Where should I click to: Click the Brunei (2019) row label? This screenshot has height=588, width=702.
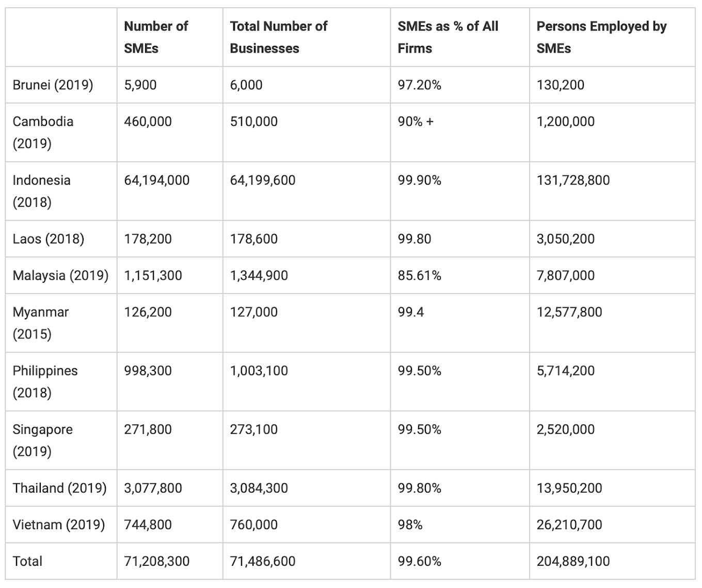[x=53, y=85]
